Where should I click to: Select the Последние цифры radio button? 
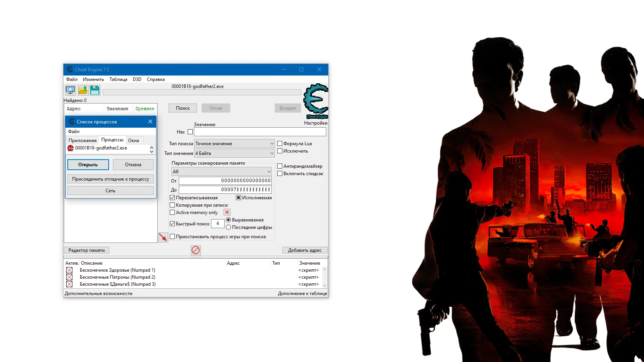click(228, 227)
